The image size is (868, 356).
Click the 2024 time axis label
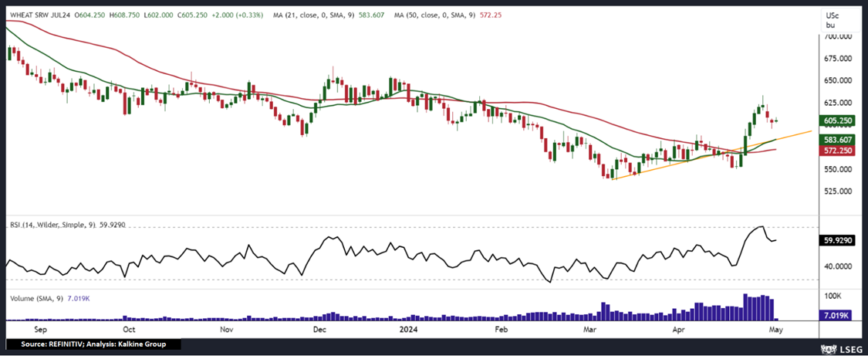coord(407,330)
